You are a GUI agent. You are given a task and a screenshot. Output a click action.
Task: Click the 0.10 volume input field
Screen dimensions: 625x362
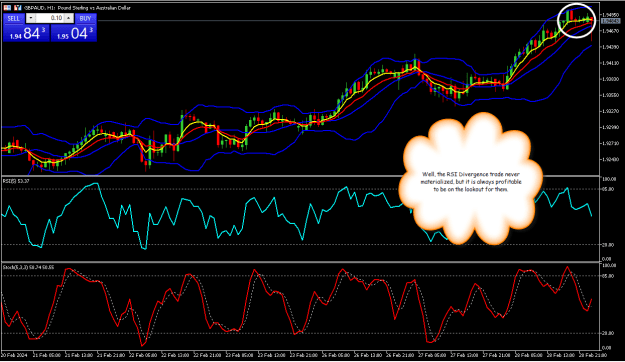tap(49, 18)
